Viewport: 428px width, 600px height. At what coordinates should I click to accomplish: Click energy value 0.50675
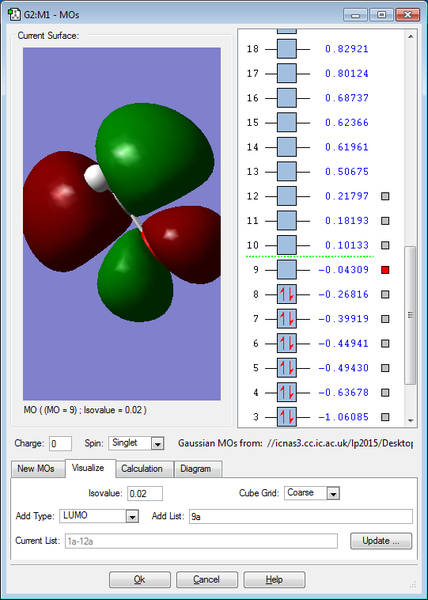tap(347, 171)
